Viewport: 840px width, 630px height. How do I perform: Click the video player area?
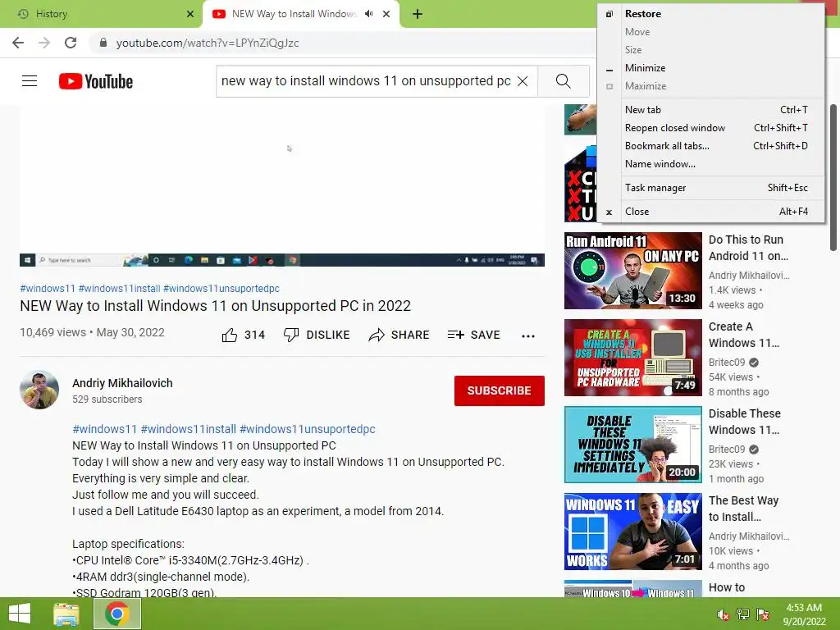pyautogui.click(x=282, y=185)
